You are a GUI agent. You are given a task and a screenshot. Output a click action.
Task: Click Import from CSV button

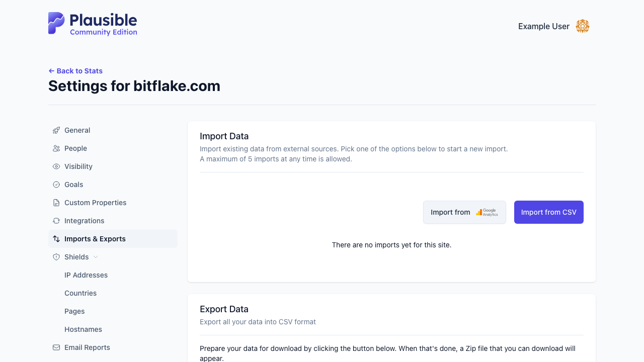pos(549,212)
